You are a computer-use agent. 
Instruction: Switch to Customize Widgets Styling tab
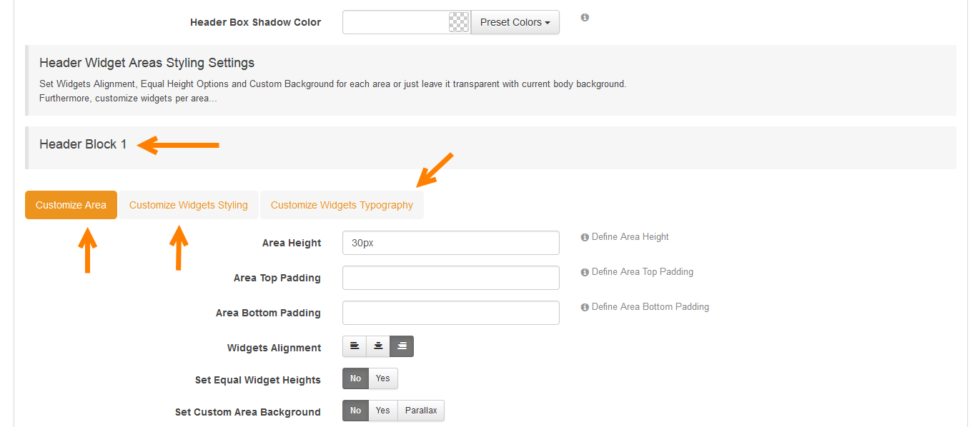[189, 205]
